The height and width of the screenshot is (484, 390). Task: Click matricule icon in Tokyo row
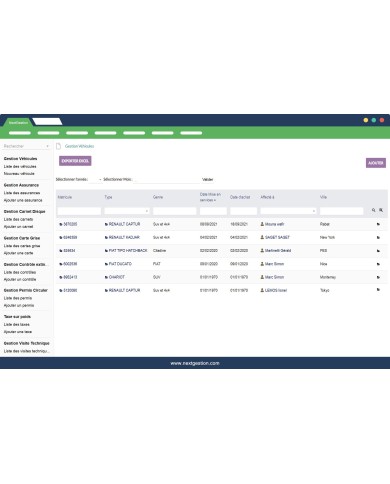tap(61, 290)
